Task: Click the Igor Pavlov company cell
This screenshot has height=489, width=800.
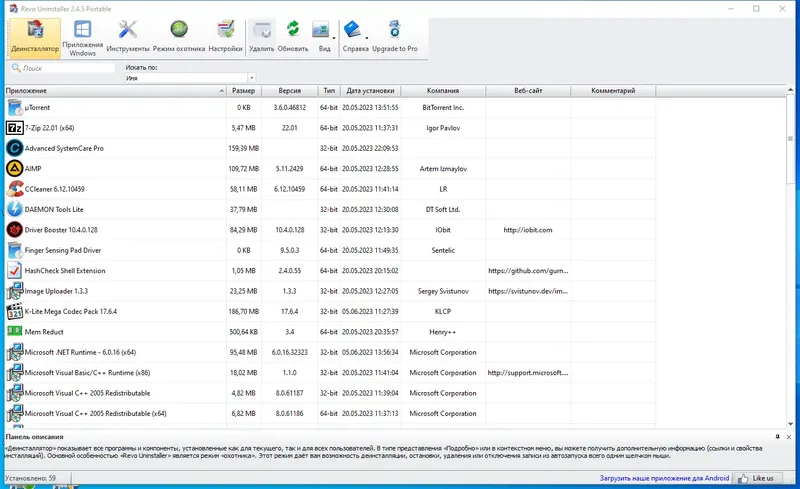Action: 443,128
